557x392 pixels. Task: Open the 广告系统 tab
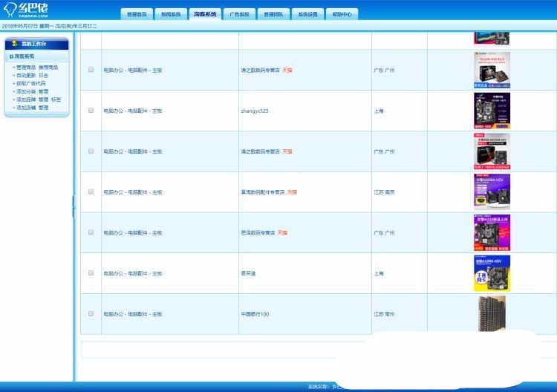click(239, 14)
